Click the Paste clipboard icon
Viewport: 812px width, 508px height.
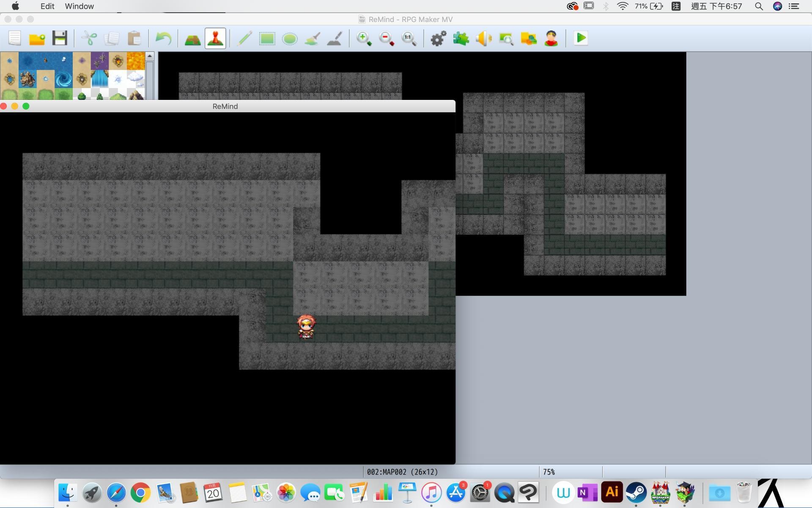134,39
